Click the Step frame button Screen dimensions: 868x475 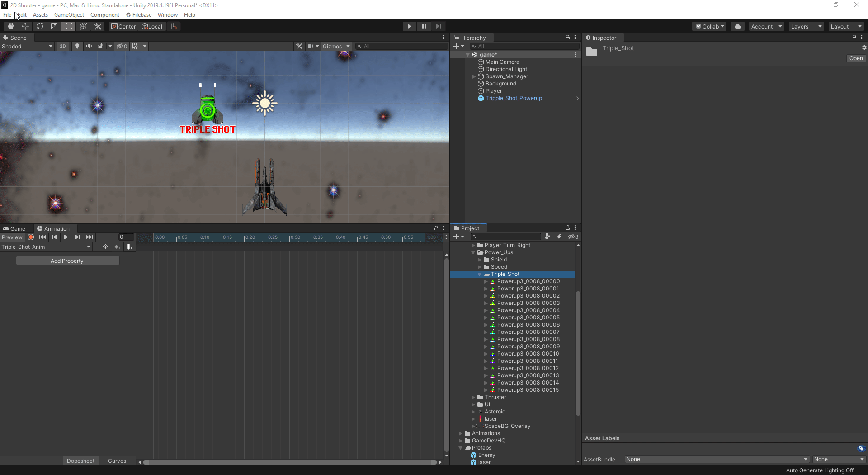coord(438,26)
